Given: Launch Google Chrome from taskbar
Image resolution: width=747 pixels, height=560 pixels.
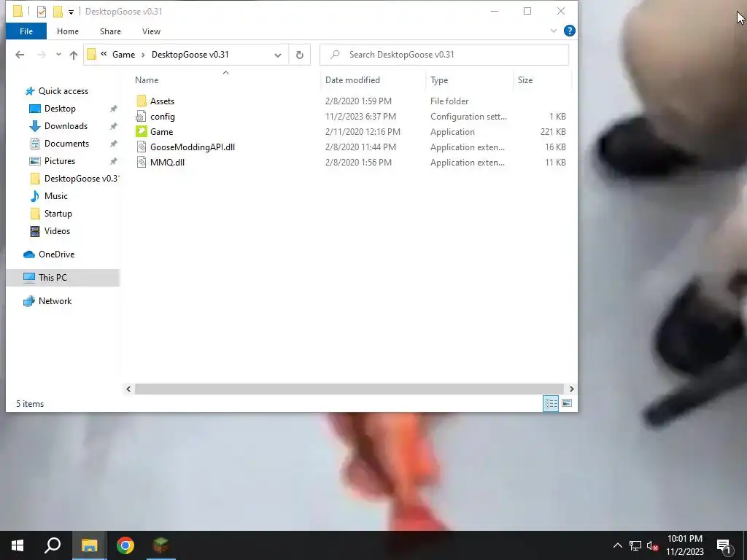Looking at the screenshot, I should 125,545.
